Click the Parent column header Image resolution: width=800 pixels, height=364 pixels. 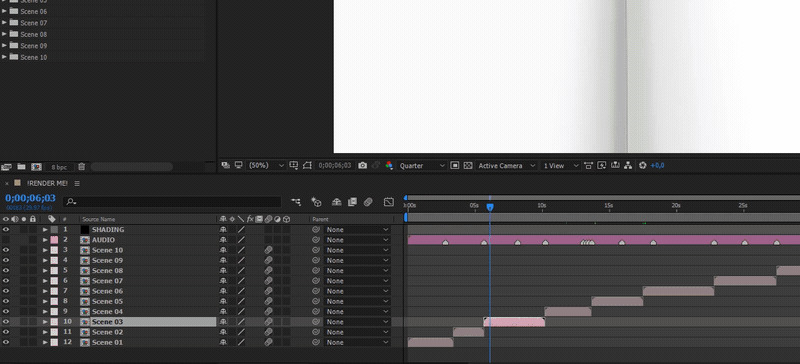320,220
